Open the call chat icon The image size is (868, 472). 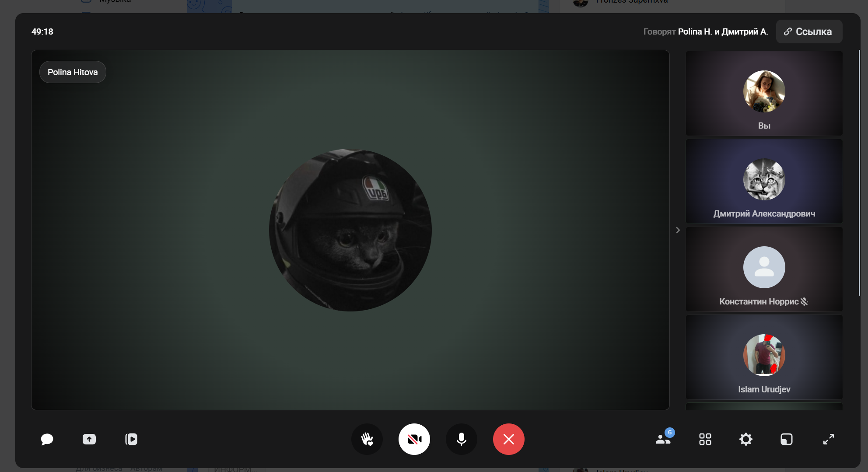tap(47, 439)
